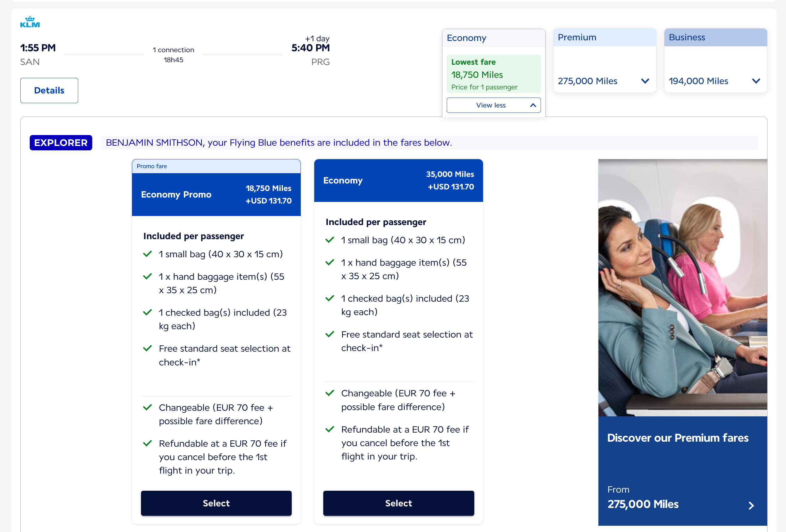Expand the Business 194,000 Miles fare
Image resolution: width=786 pixels, height=532 pixels.
coord(715,81)
